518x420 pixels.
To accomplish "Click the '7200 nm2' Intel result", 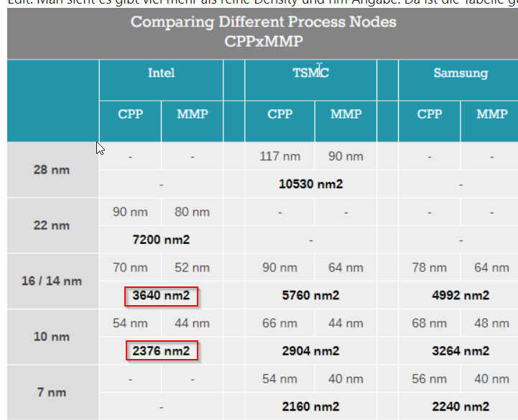I will coord(161,240).
